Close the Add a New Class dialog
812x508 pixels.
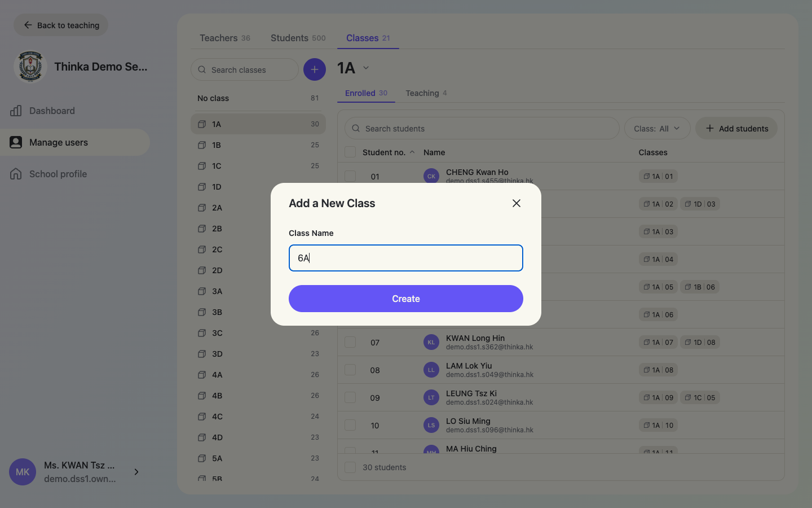(516, 203)
